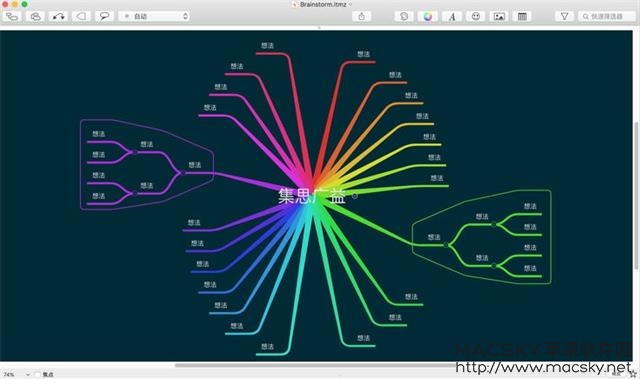The height and width of the screenshot is (379, 640).
Task: Open the color wheel style panel
Action: [x=427, y=16]
